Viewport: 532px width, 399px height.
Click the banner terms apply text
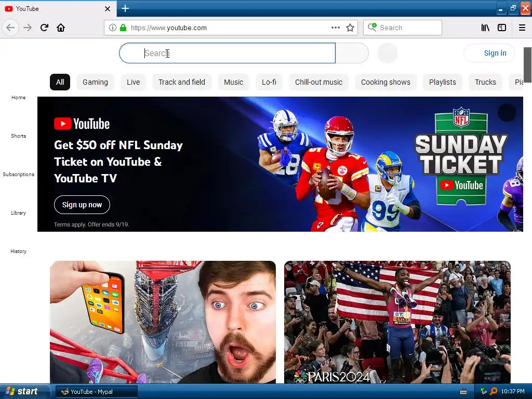(91, 224)
